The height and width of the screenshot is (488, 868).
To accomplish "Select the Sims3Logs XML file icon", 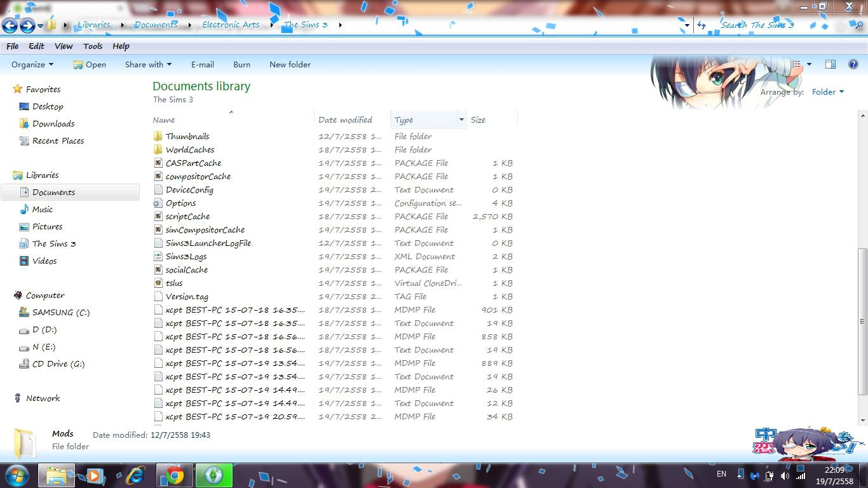I will pyautogui.click(x=158, y=257).
